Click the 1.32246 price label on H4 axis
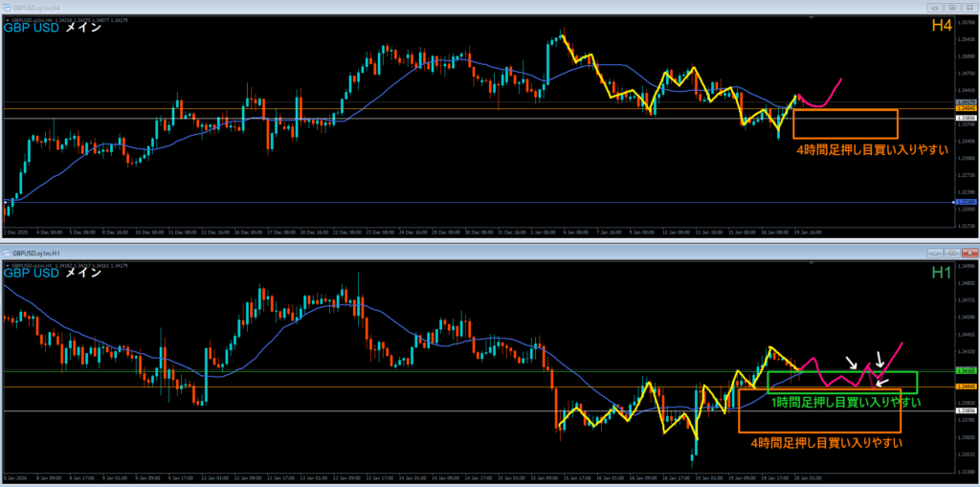This screenshot has width=980, height=487. tap(965, 202)
